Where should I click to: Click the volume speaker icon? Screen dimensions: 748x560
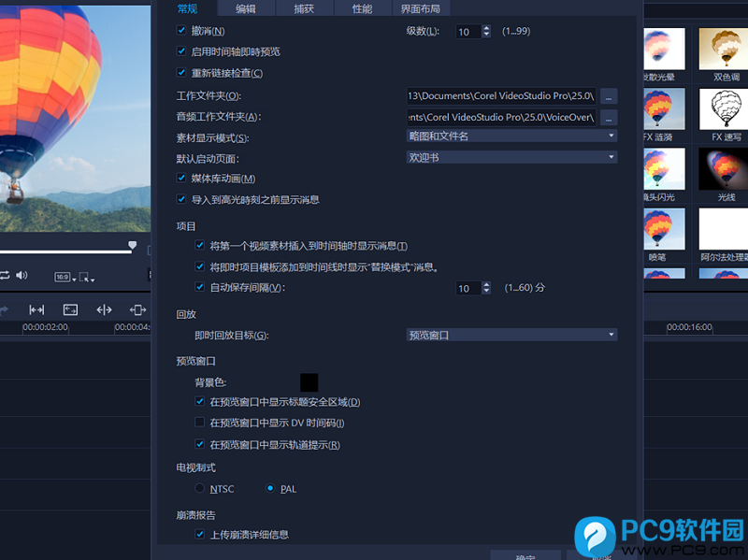point(22,275)
